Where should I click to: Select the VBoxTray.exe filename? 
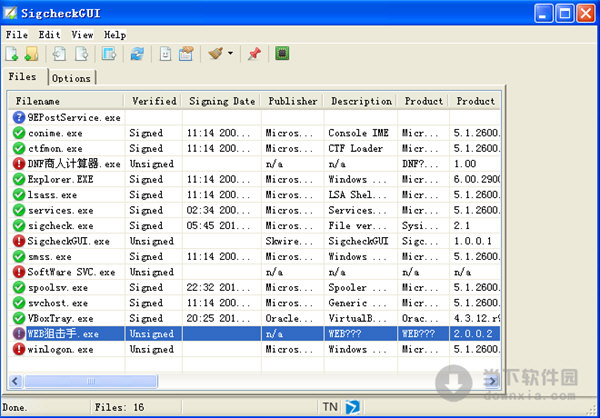coord(60,318)
